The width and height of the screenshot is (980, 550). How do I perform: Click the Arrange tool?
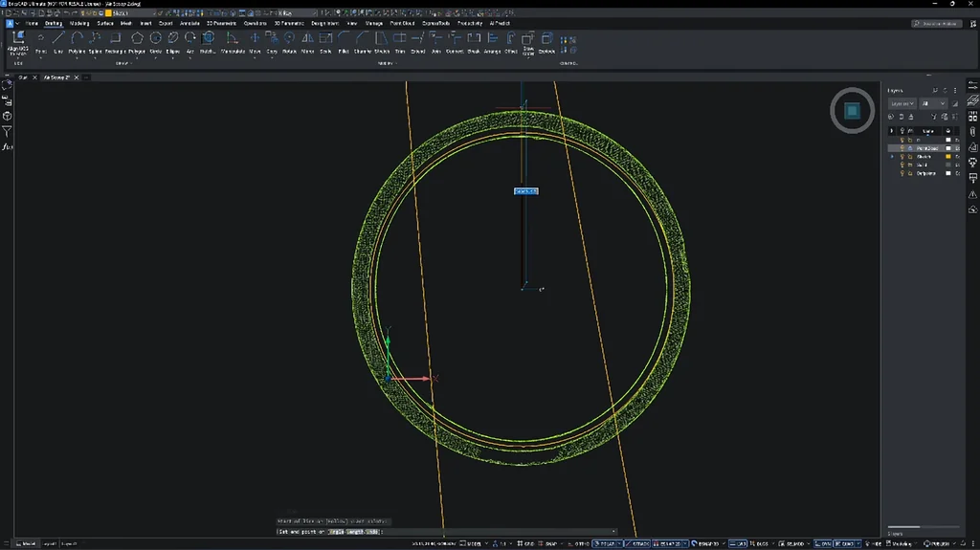click(492, 42)
